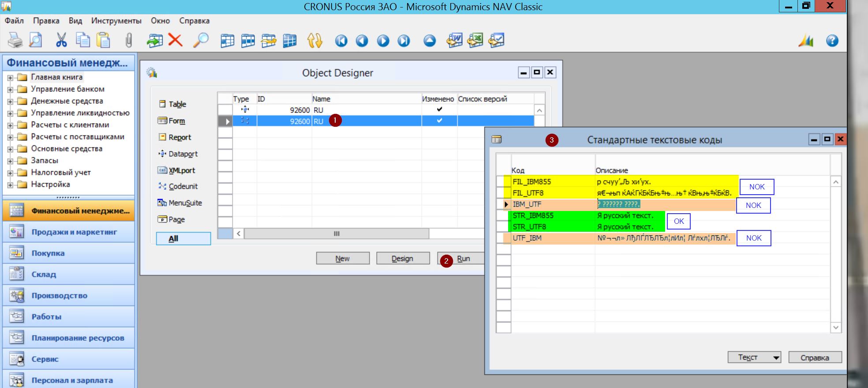Click scroll-up arrow in text codes list
This screenshot has width=868, height=388.
pos(835,182)
